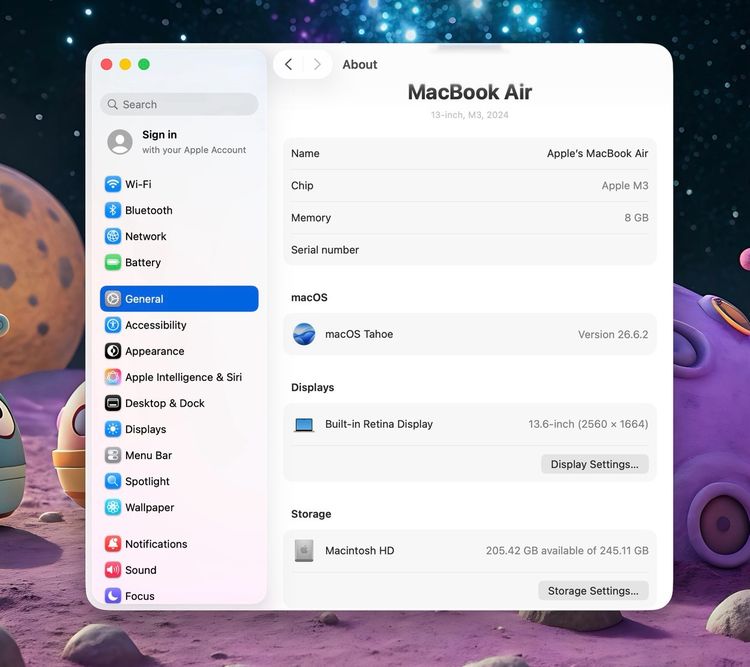Screen dimensions: 750x667
Task: Click the Built-in Retina Display text
Action: (379, 424)
